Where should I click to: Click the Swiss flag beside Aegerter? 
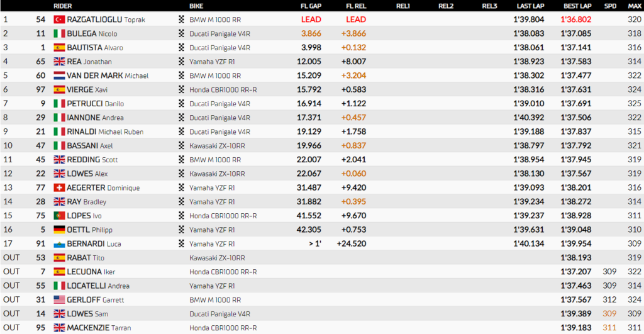60,187
